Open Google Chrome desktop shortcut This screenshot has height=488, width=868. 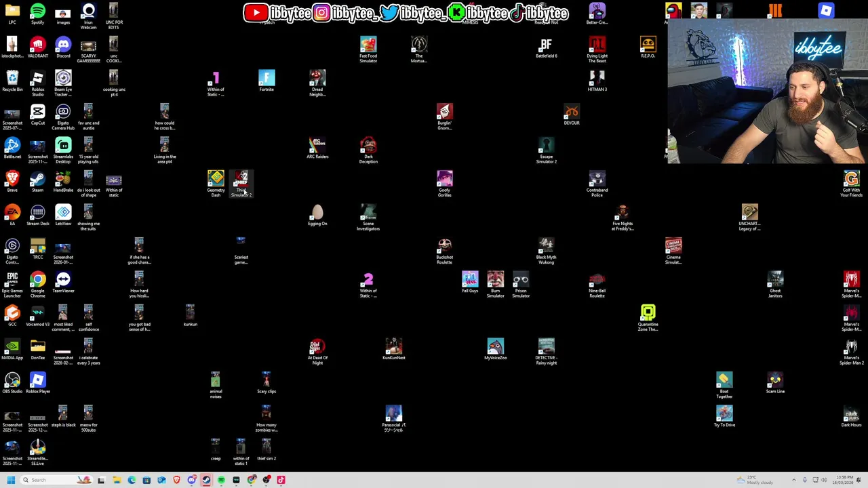[37, 285]
